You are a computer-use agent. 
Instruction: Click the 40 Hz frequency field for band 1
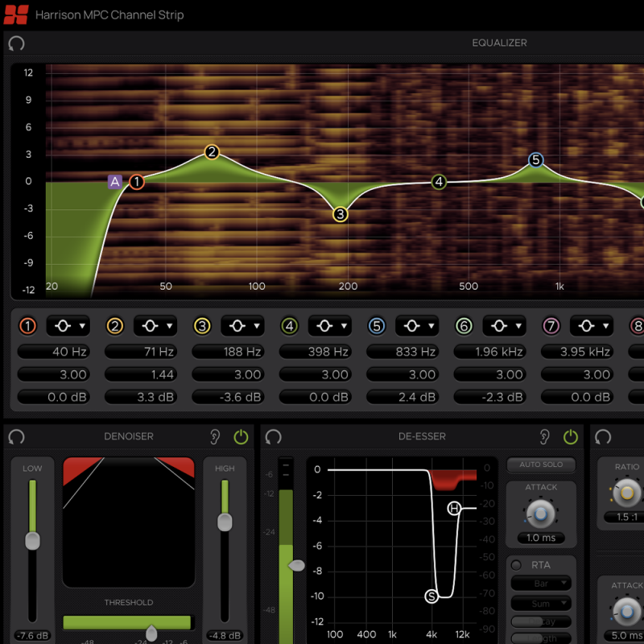click(x=54, y=351)
